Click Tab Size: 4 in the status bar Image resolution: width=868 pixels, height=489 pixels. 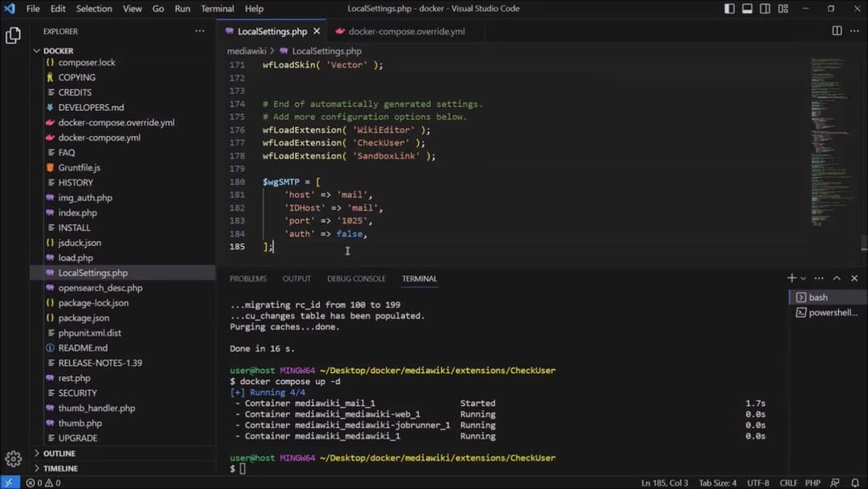coord(717,483)
